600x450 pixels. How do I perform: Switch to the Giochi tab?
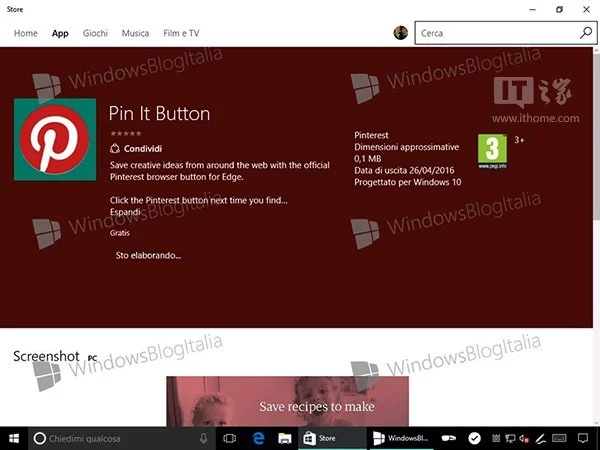pos(95,33)
